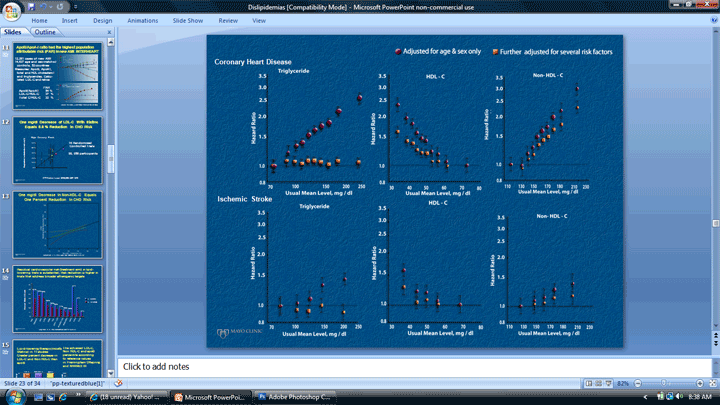Click the 'Ischemic Stroke' heading on slide
Viewport: 720px width, 405px height.
[x=244, y=199]
